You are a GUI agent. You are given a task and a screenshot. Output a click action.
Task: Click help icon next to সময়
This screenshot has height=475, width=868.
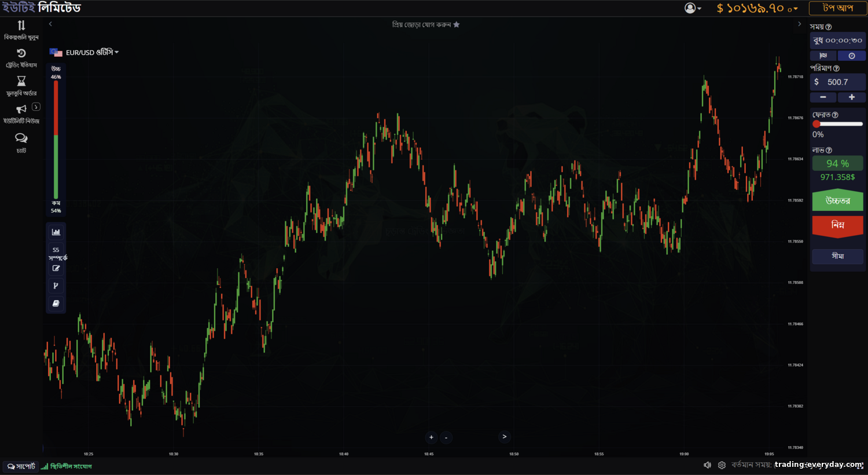(829, 27)
